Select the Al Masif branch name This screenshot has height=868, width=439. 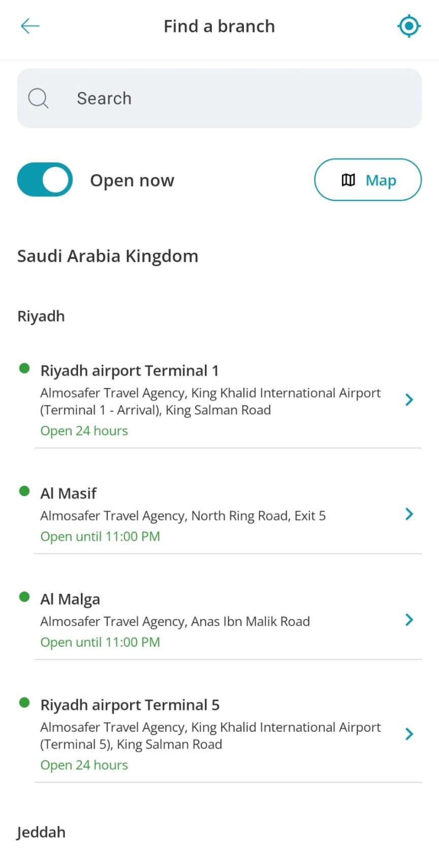[x=69, y=493]
